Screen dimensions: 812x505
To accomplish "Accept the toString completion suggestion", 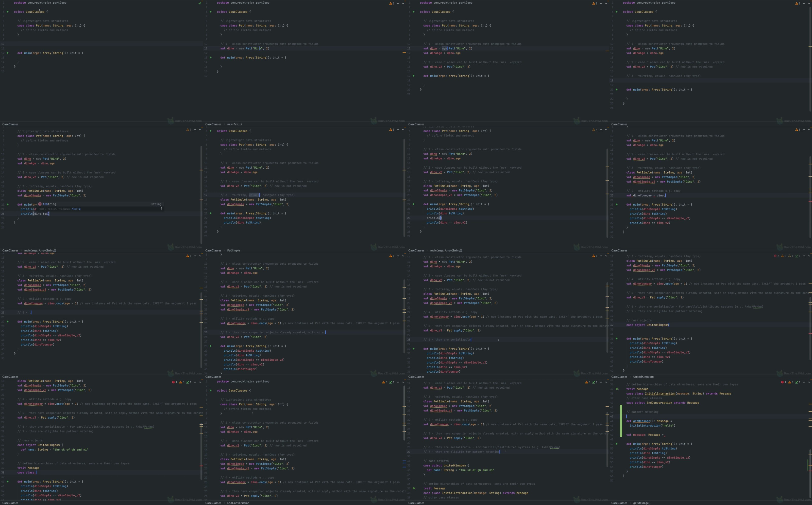I will click(x=49, y=204).
